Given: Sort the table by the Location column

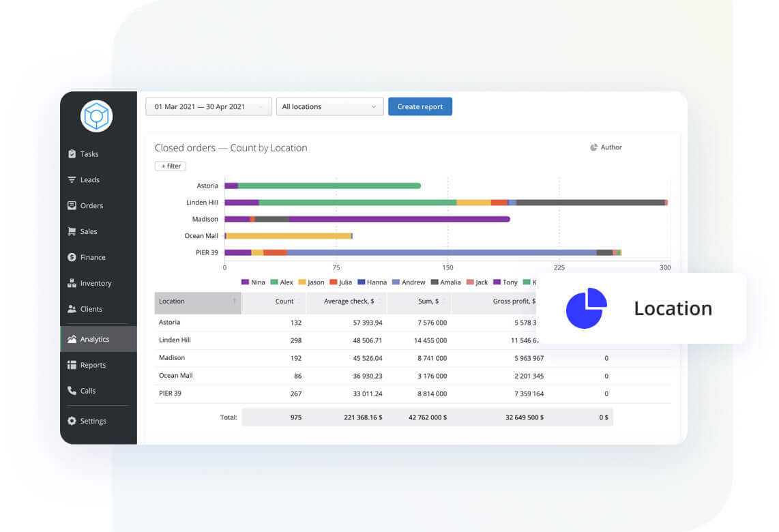Looking at the screenshot, I should 197,301.
